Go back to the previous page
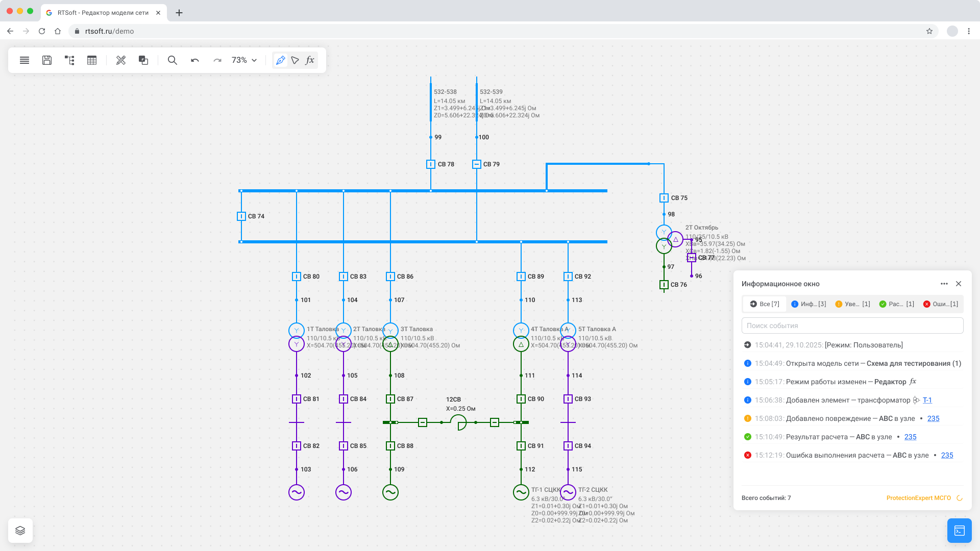This screenshot has height=551, width=980. click(x=10, y=31)
